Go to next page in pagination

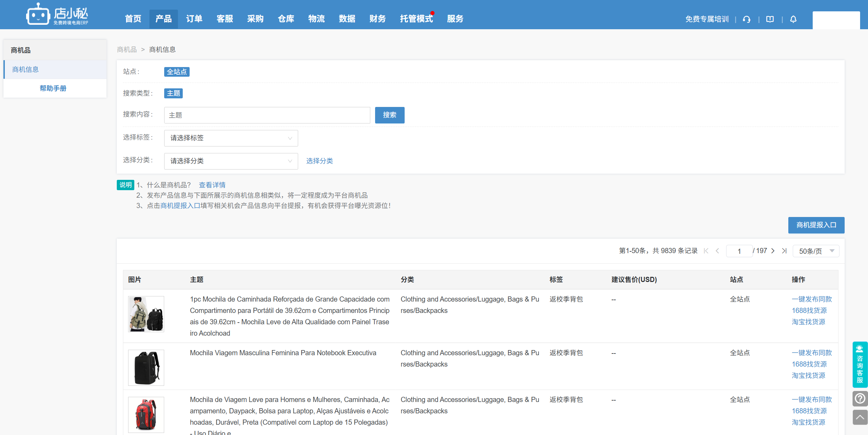pyautogui.click(x=773, y=251)
